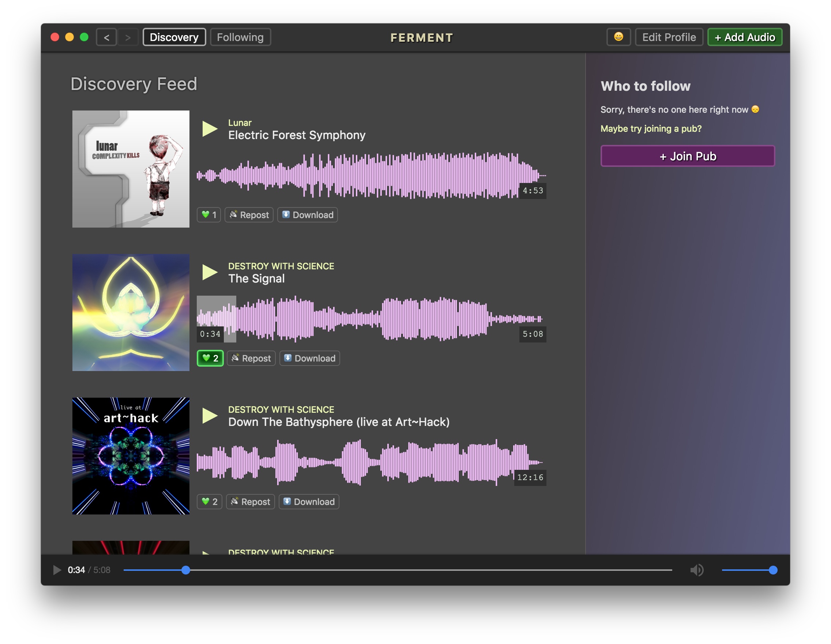831x644 pixels.
Task: Click the Discovery Feed heading
Action: point(134,84)
